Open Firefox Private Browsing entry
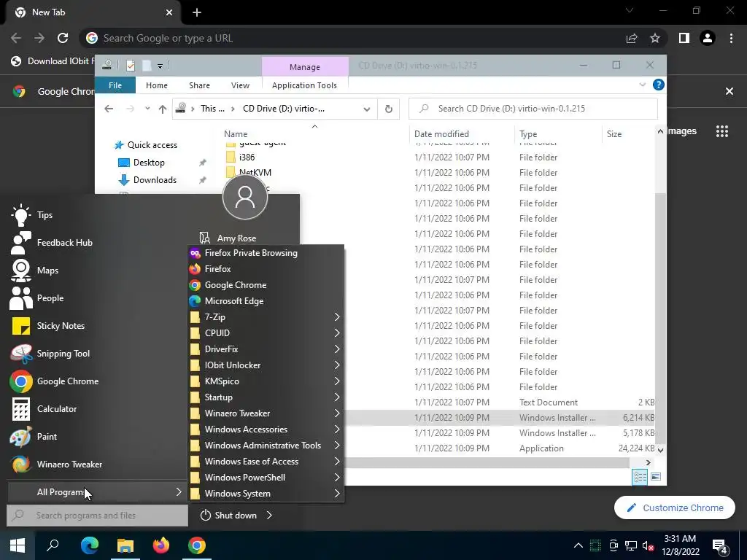The height and width of the screenshot is (560, 747). (x=266, y=253)
